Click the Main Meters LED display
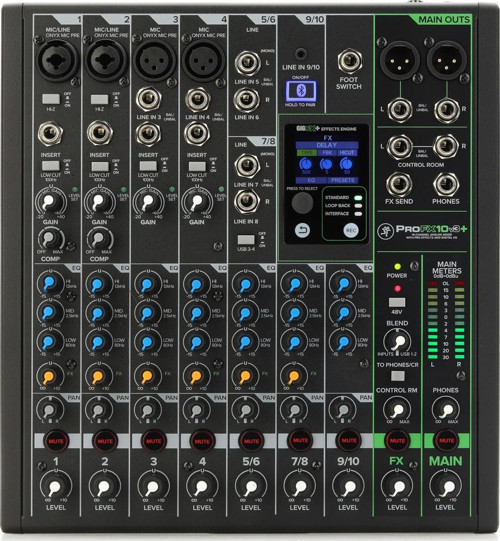Screen dimensions: 500x541 coord(446,321)
